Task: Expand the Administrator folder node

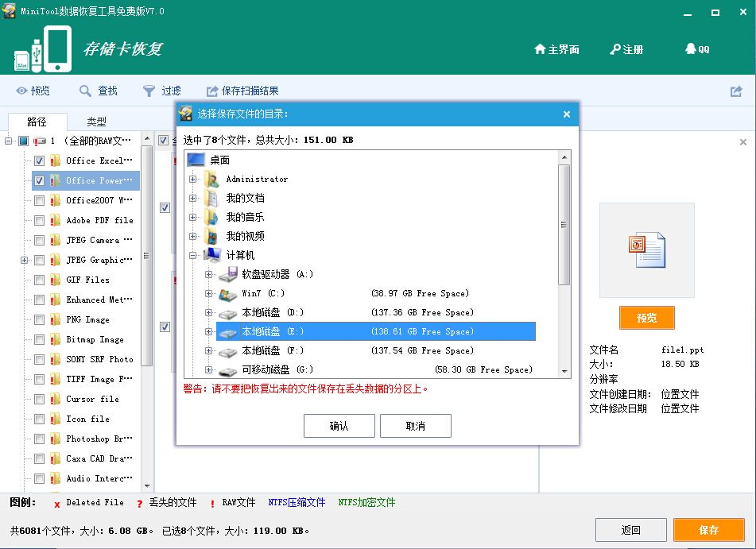Action: tap(193, 180)
